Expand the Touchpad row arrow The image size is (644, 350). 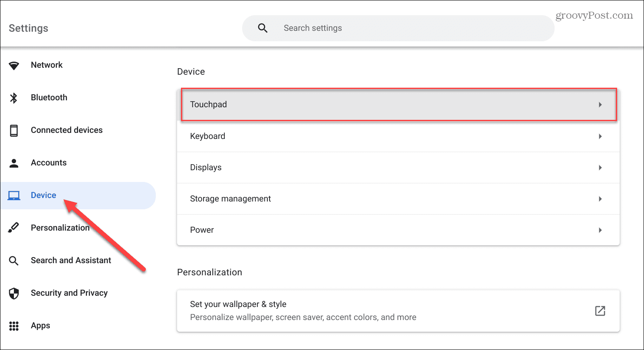[600, 105]
